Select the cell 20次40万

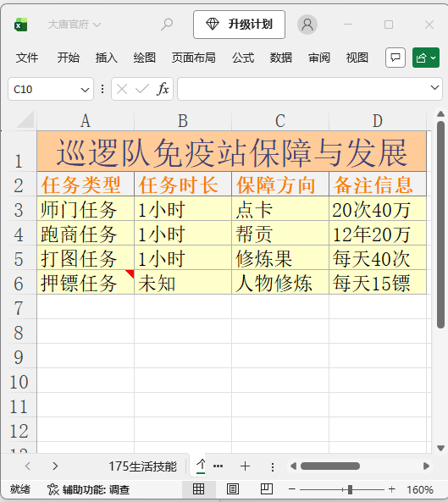tap(378, 209)
